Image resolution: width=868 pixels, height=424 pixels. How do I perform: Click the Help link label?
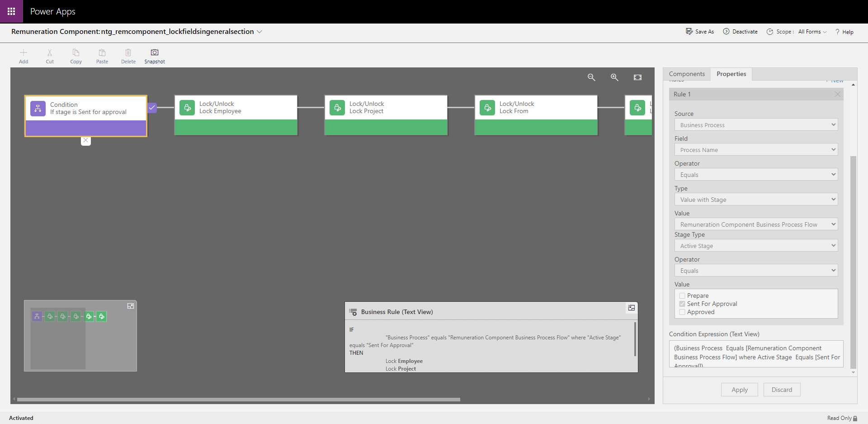(x=848, y=32)
